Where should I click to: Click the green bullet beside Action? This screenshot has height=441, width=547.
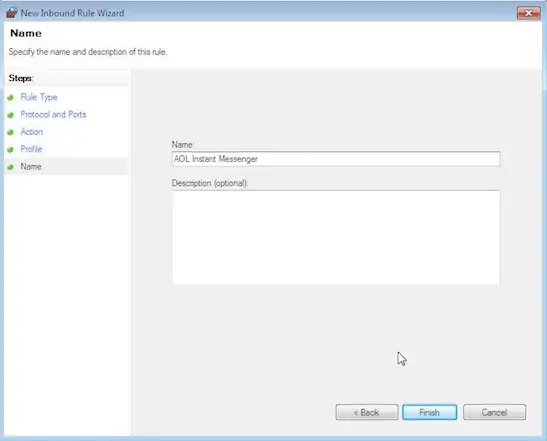pos(10,132)
